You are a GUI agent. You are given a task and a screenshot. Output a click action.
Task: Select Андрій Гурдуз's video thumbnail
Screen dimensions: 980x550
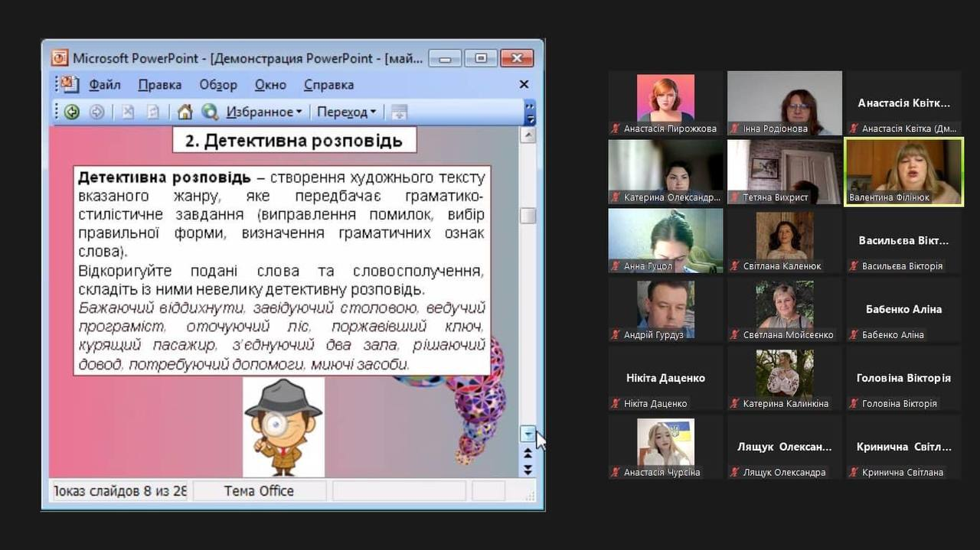coord(665,309)
